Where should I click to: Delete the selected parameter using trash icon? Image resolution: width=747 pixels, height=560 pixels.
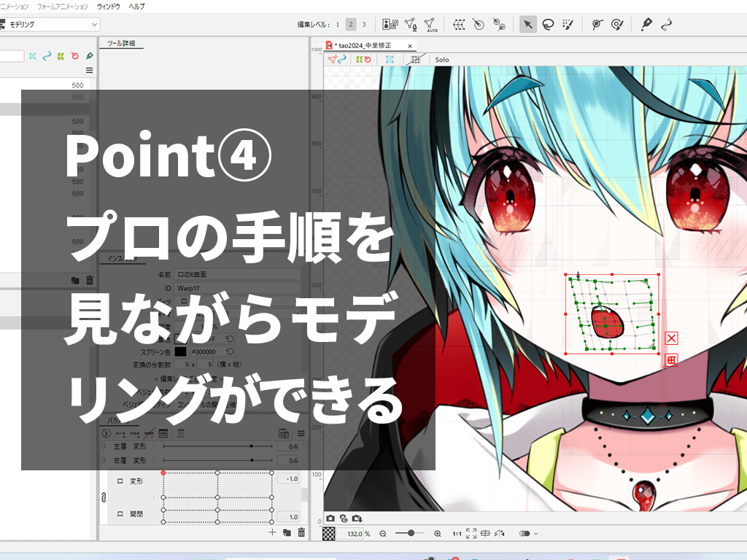tap(301, 532)
